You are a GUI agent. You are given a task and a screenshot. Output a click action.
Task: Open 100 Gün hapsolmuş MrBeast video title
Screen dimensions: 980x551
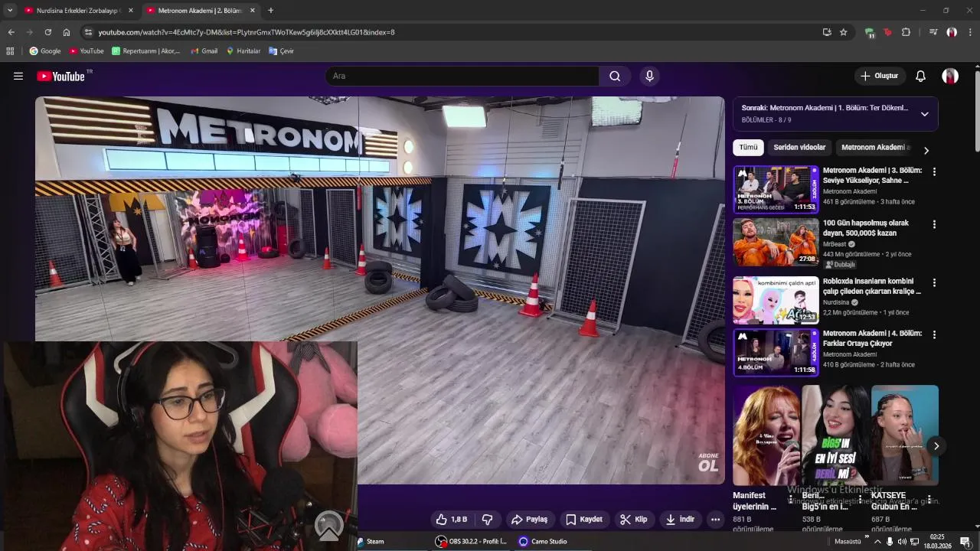(x=865, y=227)
